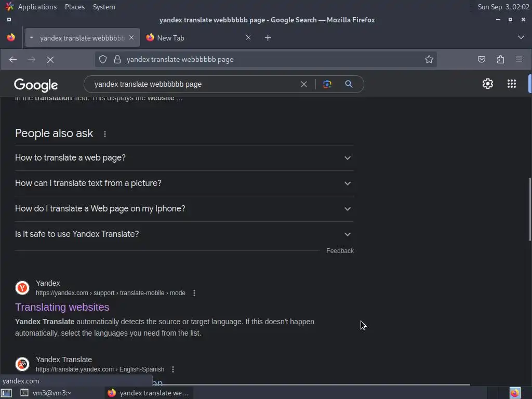532x399 pixels.
Task: Click the 'Yandex Translate' site name
Action: [64, 360]
